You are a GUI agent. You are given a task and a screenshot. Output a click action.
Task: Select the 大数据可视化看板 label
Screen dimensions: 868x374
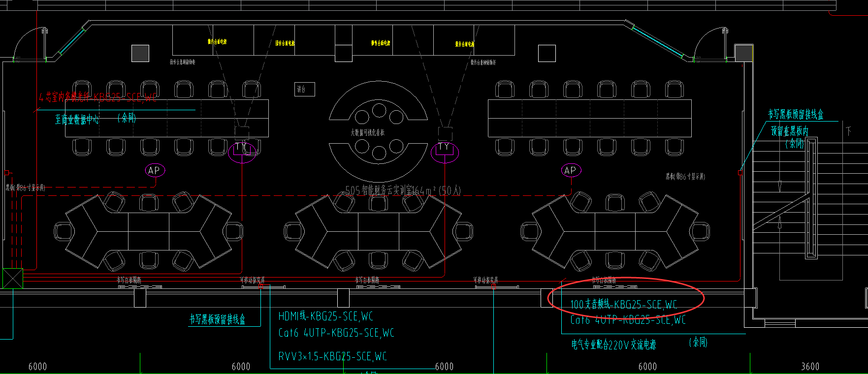[x=367, y=132]
